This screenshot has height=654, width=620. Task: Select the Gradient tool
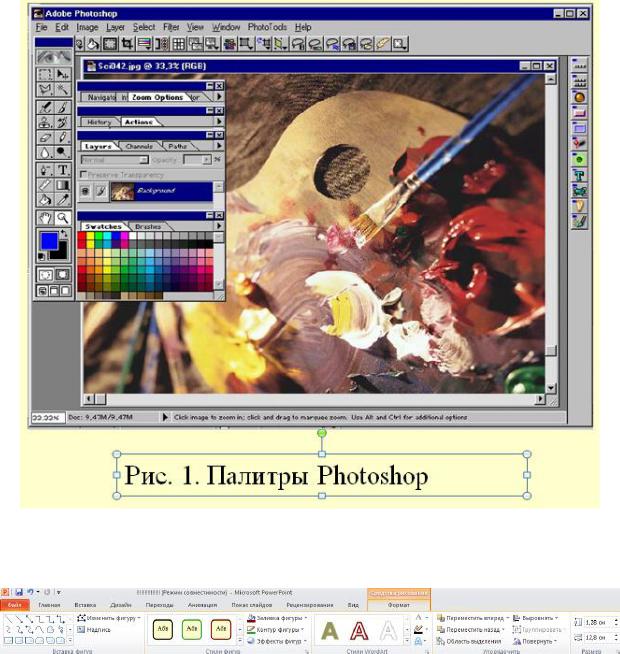(x=62, y=185)
